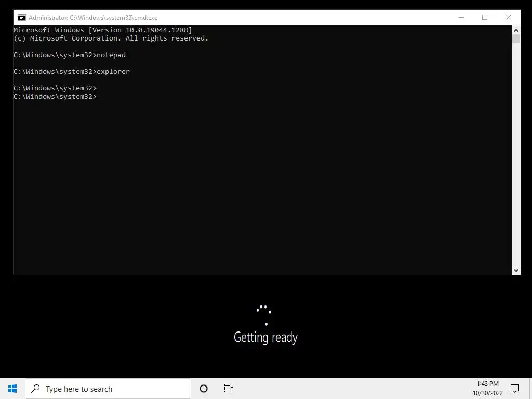The image size is (532, 399).
Task: Click the 1:43 PM clock in the taskbar
Action: coord(487,384)
